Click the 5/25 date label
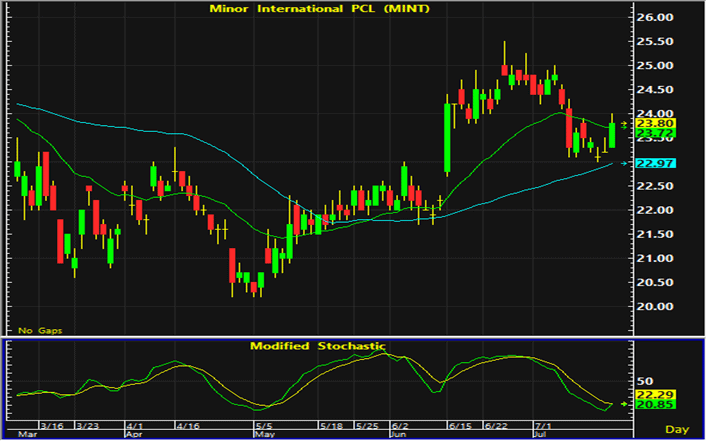This screenshot has height=441, width=707. 365,426
